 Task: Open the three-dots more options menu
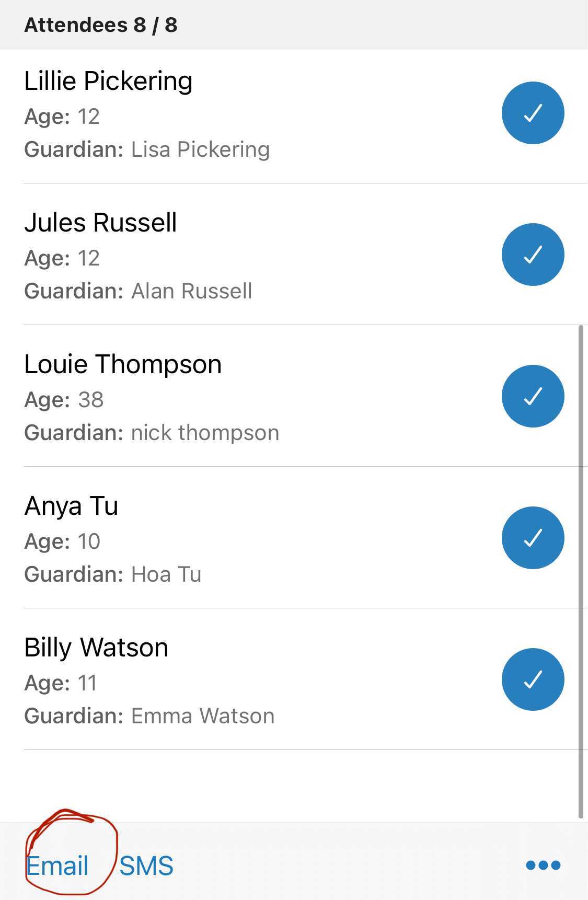tap(543, 866)
